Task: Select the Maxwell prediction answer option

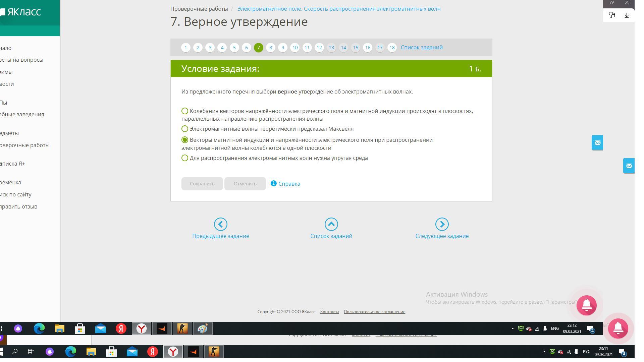Action: click(x=185, y=129)
